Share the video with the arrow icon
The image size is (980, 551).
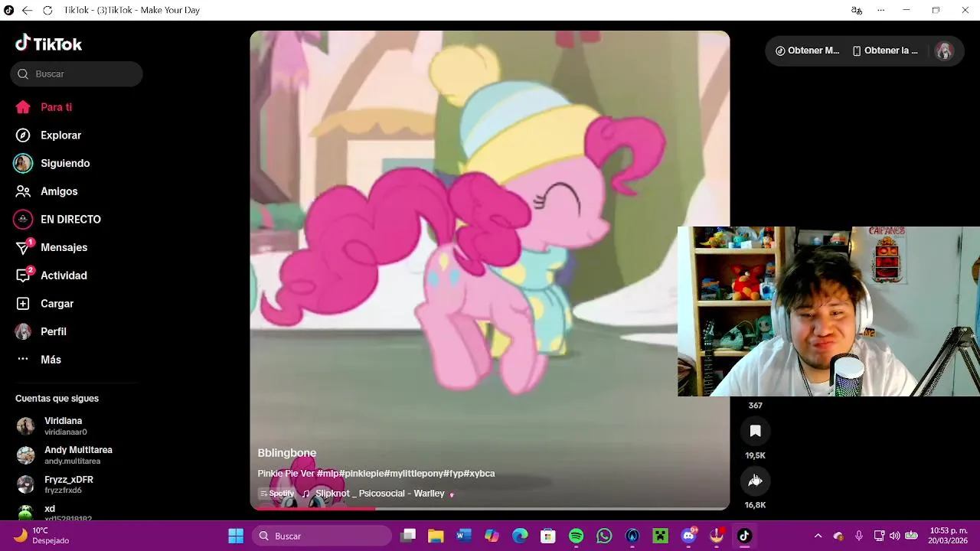tap(755, 481)
